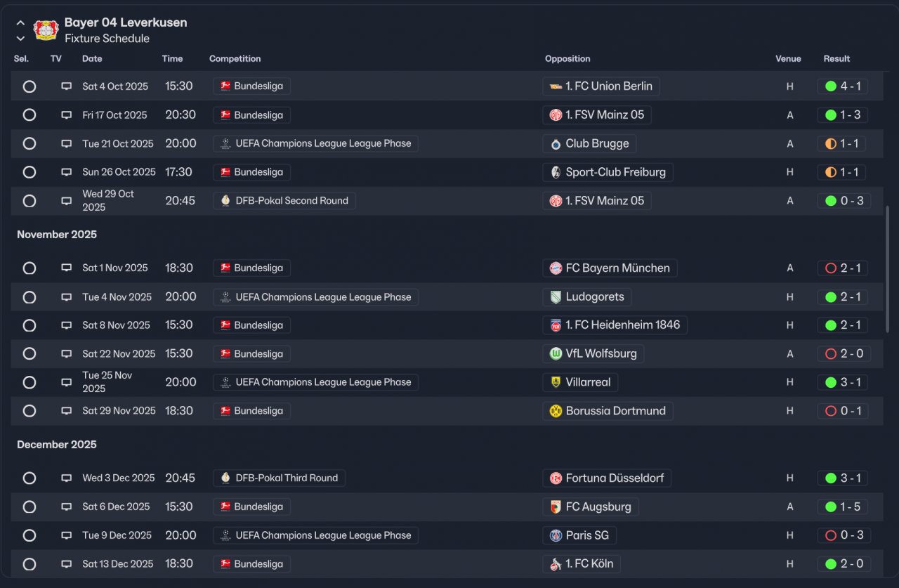Click the Paris SG club badge icon

[x=556, y=535]
